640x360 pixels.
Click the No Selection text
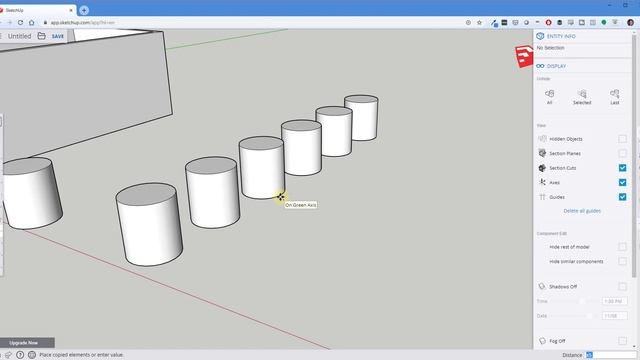coord(551,48)
